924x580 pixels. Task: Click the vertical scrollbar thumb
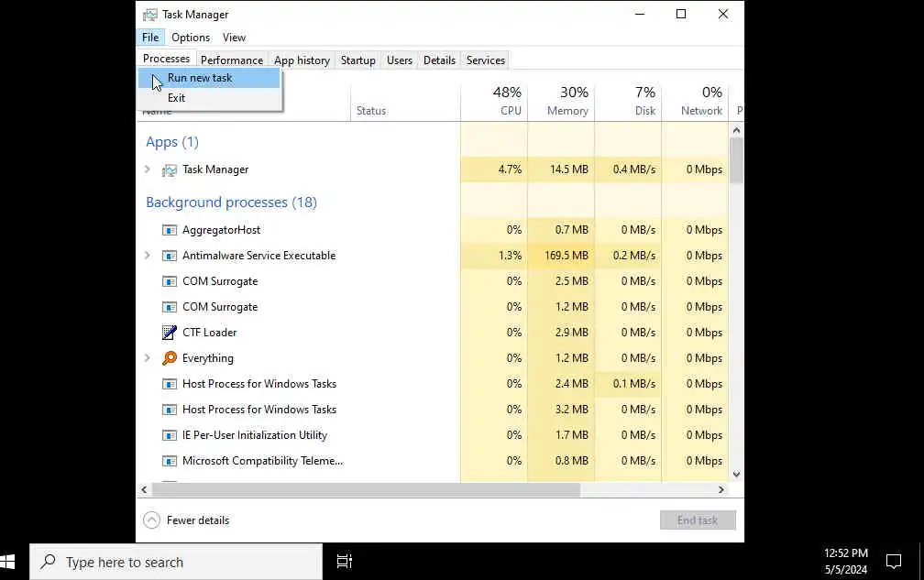pos(736,160)
